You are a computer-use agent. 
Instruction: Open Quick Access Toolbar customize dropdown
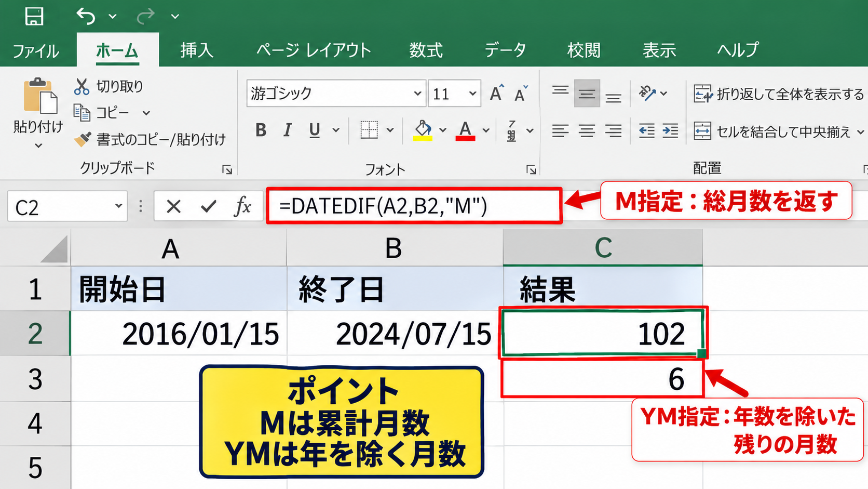(x=175, y=17)
